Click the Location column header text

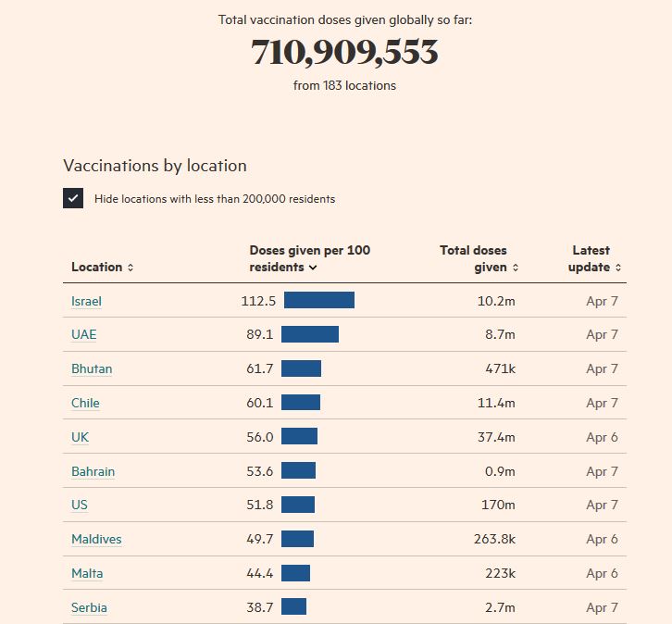96,267
